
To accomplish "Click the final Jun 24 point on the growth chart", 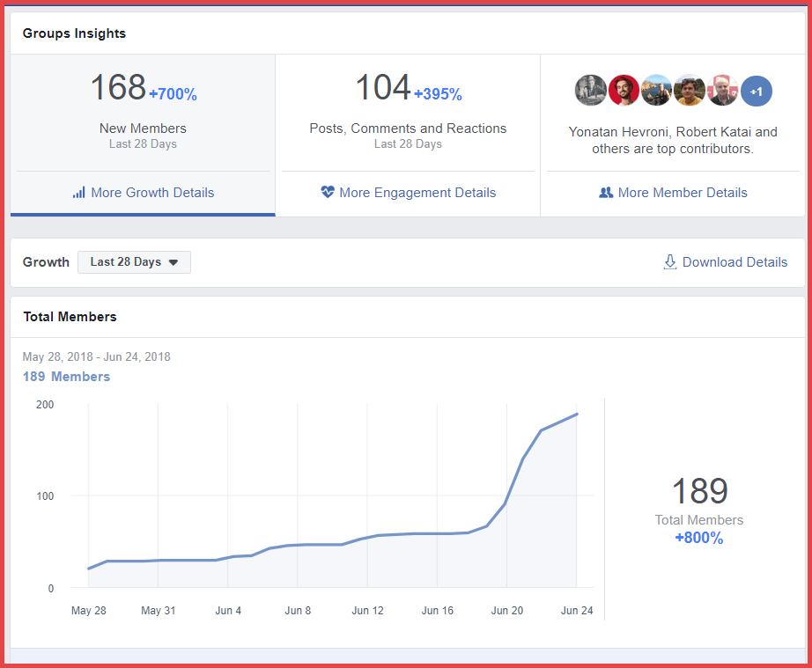I will [x=577, y=414].
